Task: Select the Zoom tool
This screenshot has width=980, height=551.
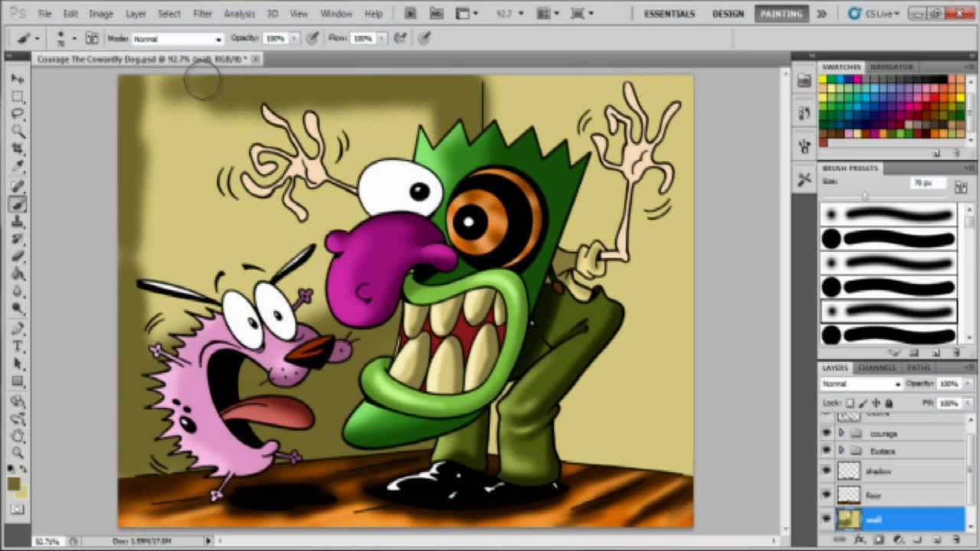Action: click(x=18, y=454)
